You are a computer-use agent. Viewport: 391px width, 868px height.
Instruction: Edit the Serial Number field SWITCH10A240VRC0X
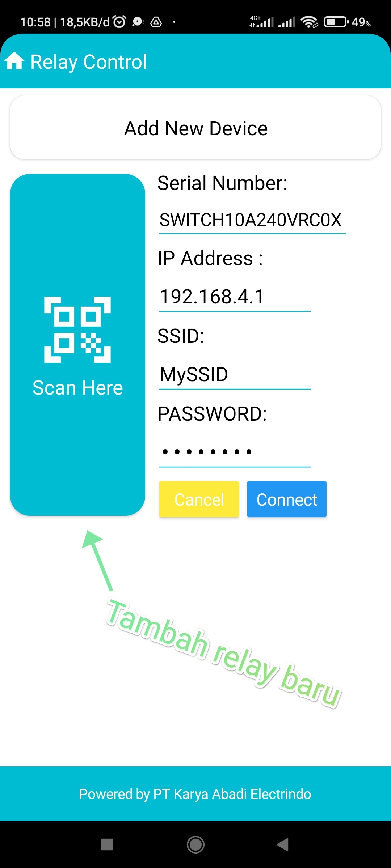pyautogui.click(x=253, y=220)
